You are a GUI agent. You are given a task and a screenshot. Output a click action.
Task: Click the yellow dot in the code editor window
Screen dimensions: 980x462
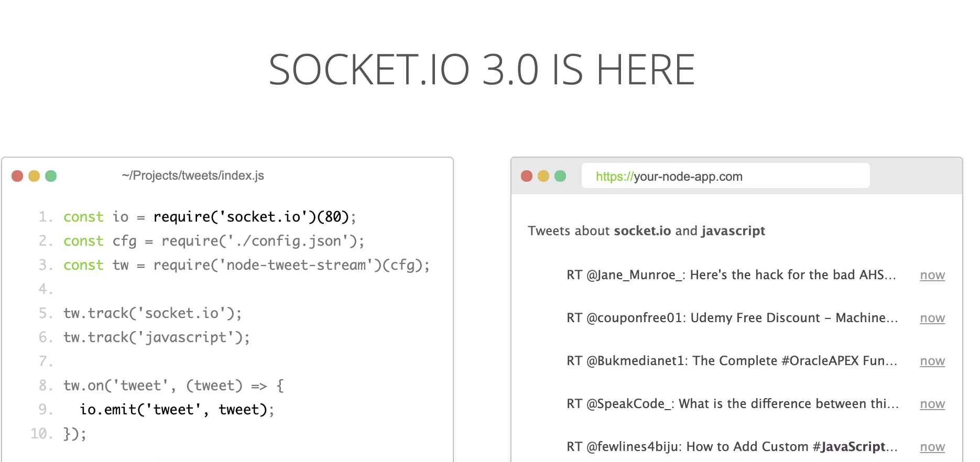(x=34, y=176)
